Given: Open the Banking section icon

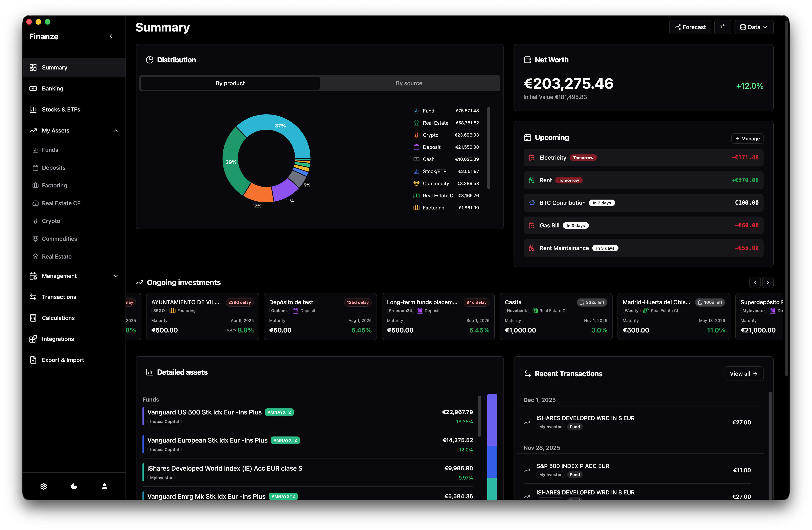Looking at the screenshot, I should pos(33,88).
